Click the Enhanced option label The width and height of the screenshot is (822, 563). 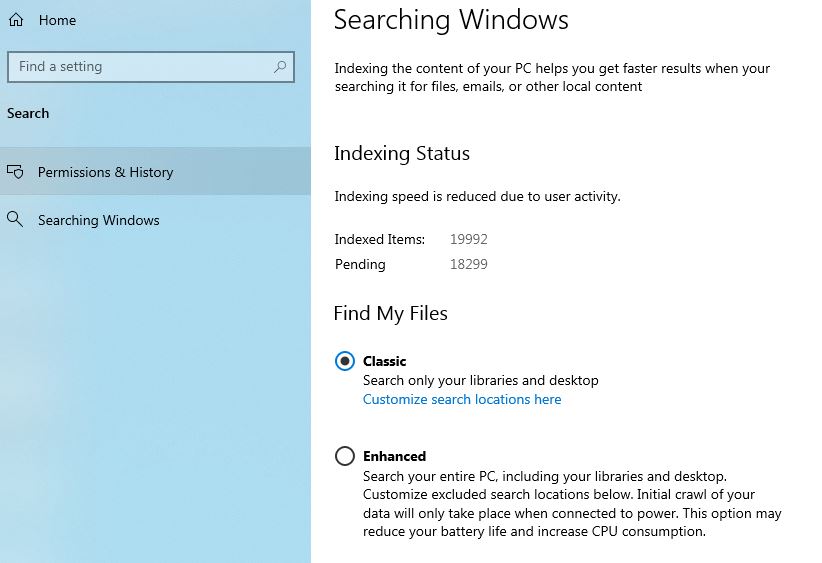coord(394,456)
